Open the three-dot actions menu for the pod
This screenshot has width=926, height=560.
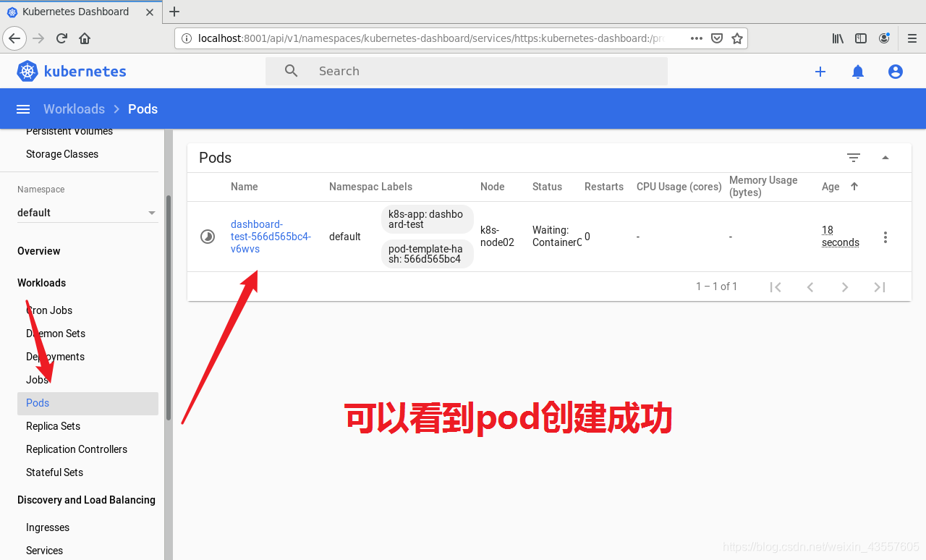885,237
